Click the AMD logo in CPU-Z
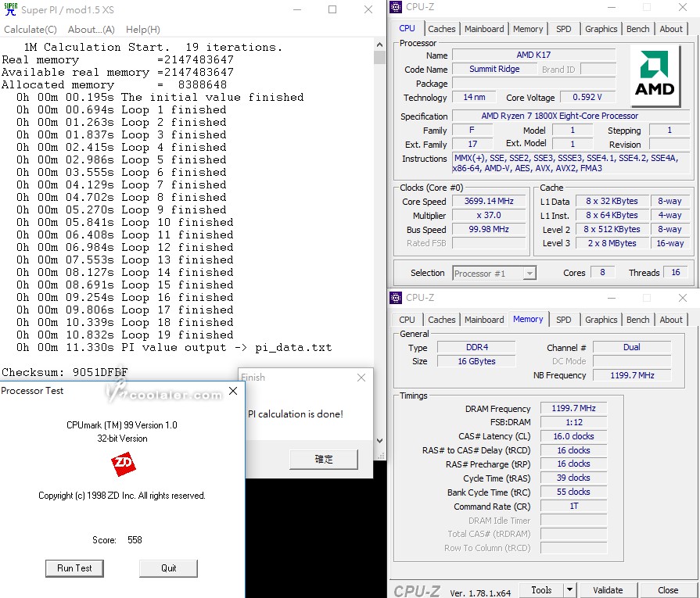This screenshot has height=598, width=700. click(655, 76)
